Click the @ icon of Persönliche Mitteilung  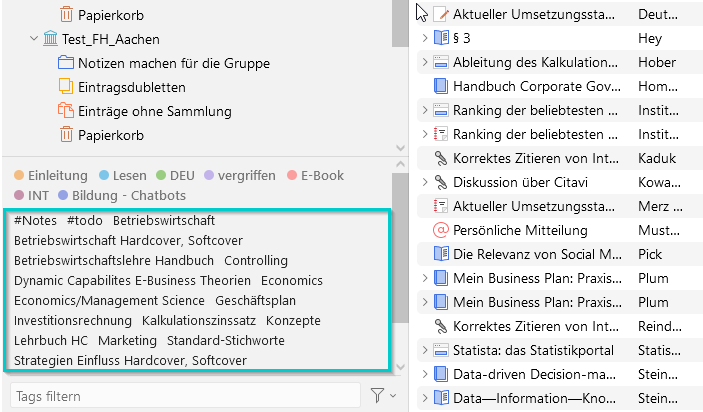pos(441,230)
